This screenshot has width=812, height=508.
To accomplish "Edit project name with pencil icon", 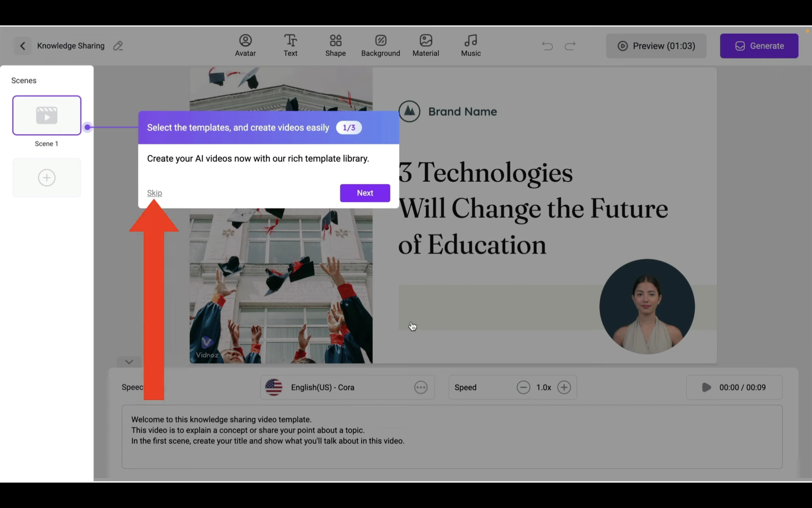I will 118,46.
